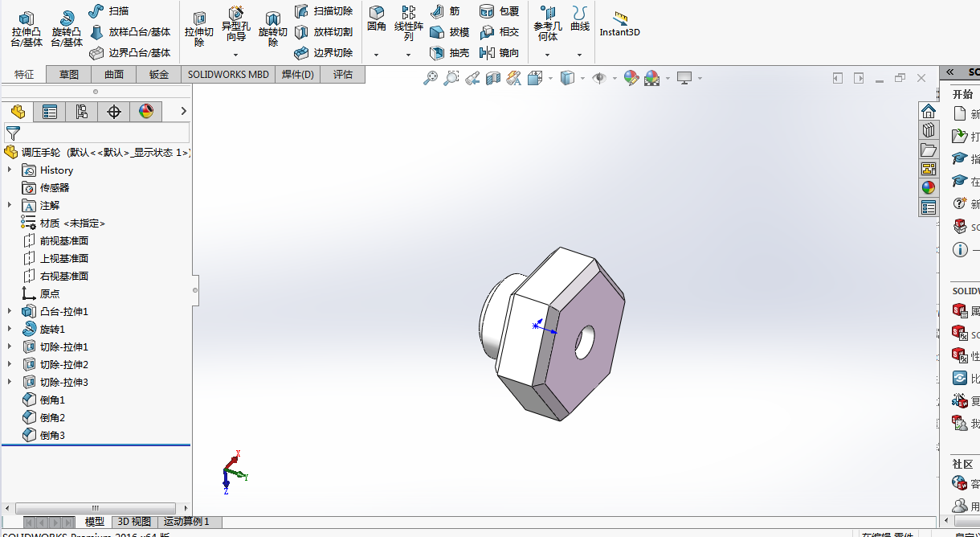980x537 pixels.
Task: Open the PropertyManager tab
Action: pos(50,112)
